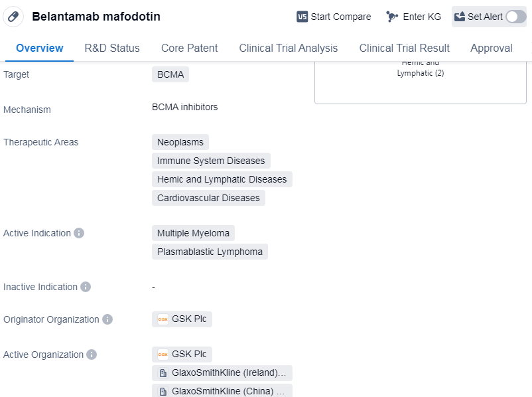
Task: Select the Cardiovascular Diseases therapeutic area tag
Action: coord(208,198)
